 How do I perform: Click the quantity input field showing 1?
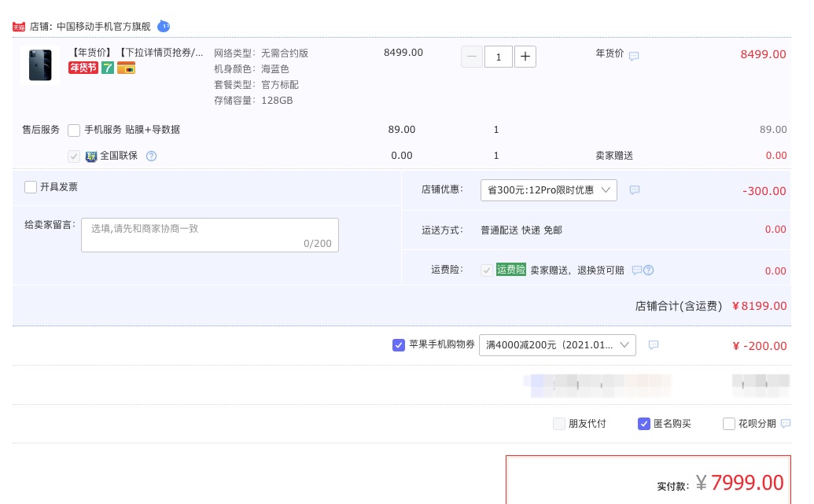[x=499, y=57]
